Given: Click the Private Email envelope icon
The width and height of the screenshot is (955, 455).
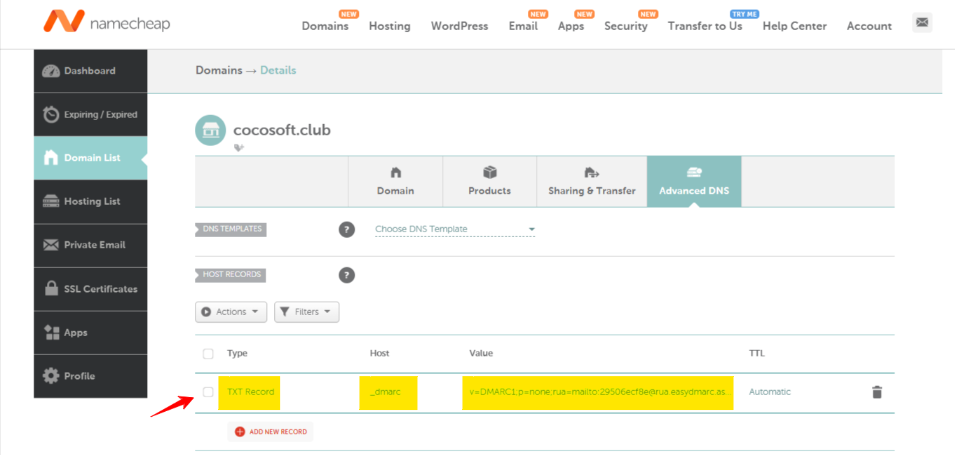Looking at the screenshot, I should click(x=51, y=245).
